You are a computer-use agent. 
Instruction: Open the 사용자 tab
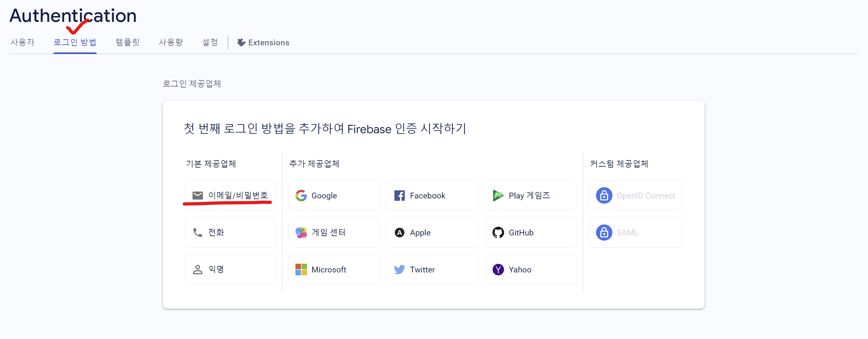coord(23,42)
